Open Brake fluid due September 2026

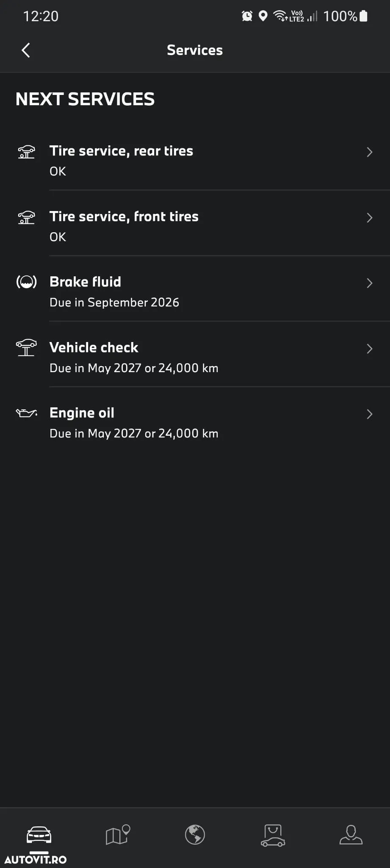(x=195, y=289)
